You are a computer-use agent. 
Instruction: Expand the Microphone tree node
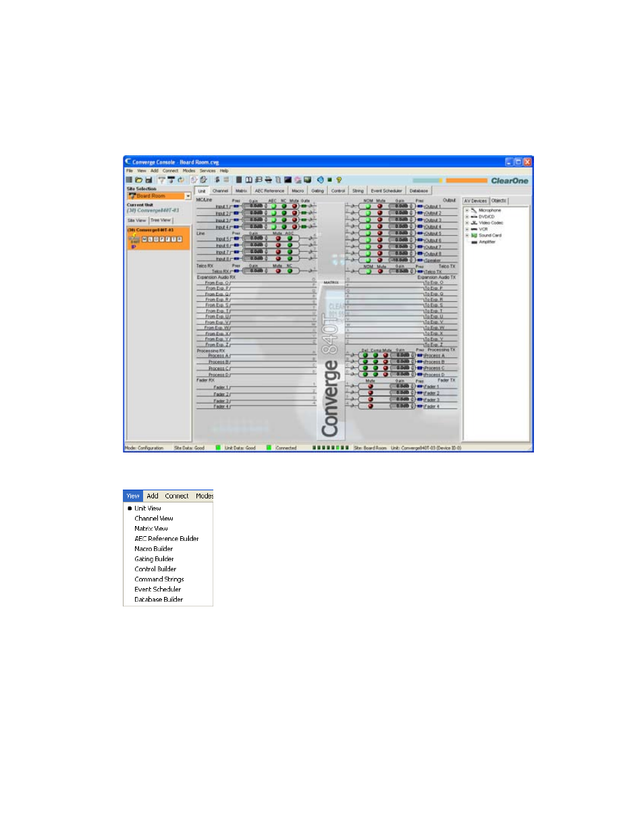466,210
